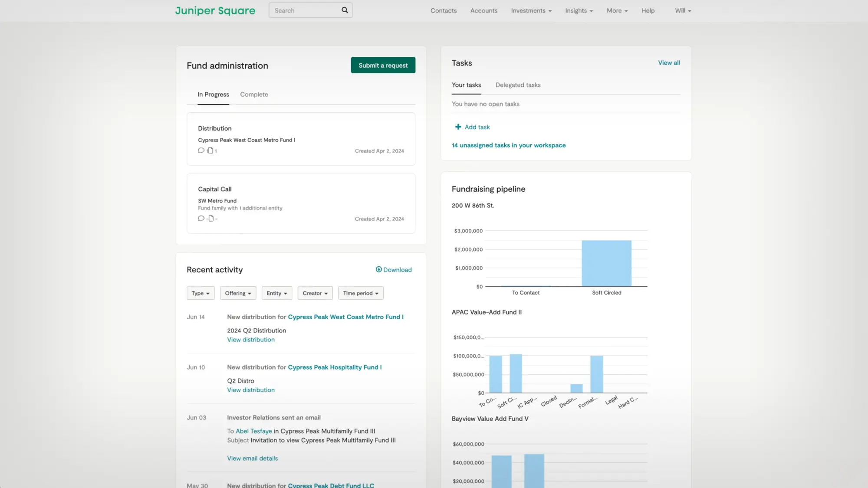Click comment bubble icon on Distribution card
This screenshot has height=488, width=868.
201,151
